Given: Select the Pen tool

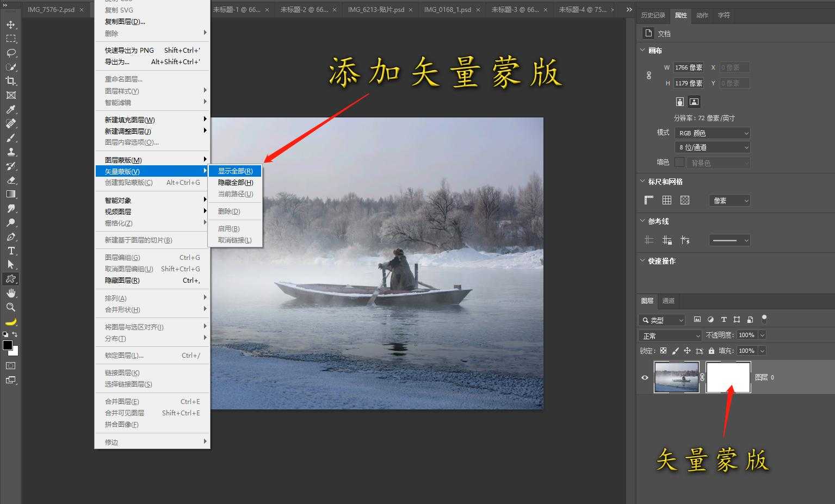Looking at the screenshot, I should click(x=11, y=237).
